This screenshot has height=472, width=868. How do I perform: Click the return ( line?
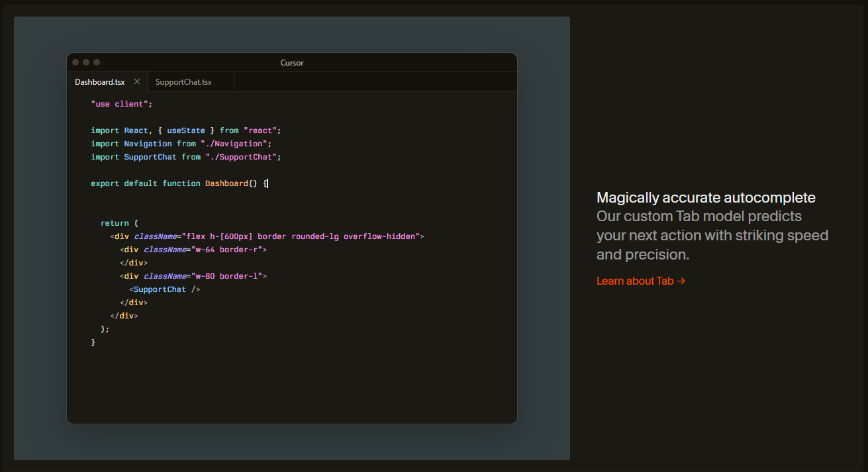(119, 223)
